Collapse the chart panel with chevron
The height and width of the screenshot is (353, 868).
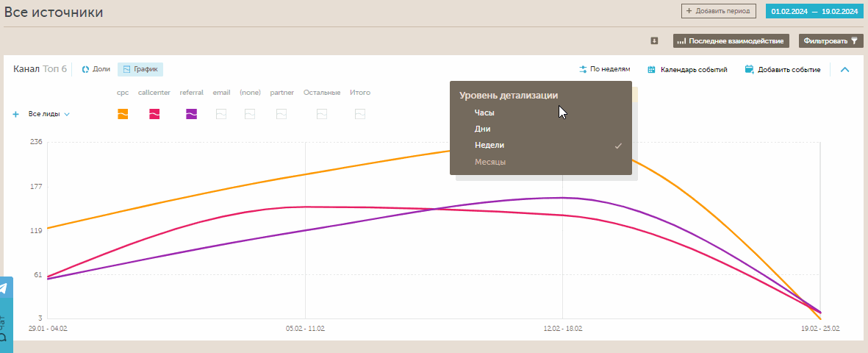point(844,70)
